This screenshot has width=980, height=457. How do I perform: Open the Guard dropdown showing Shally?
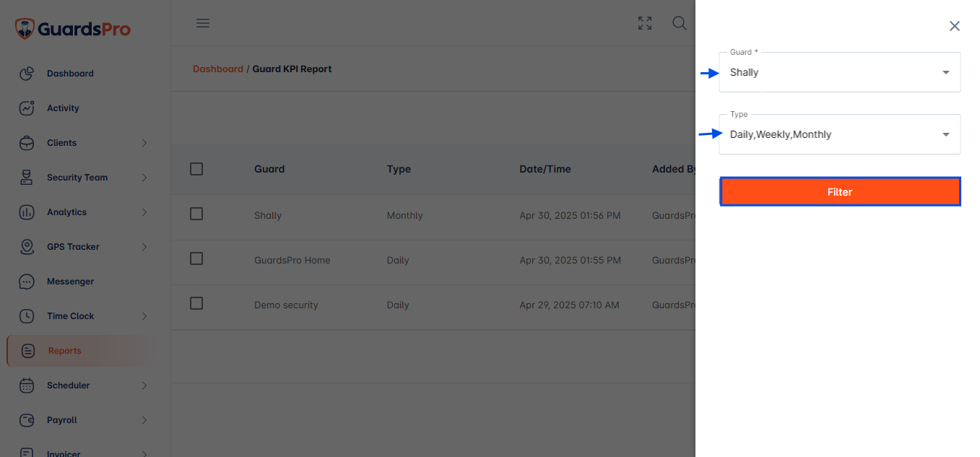tap(840, 72)
